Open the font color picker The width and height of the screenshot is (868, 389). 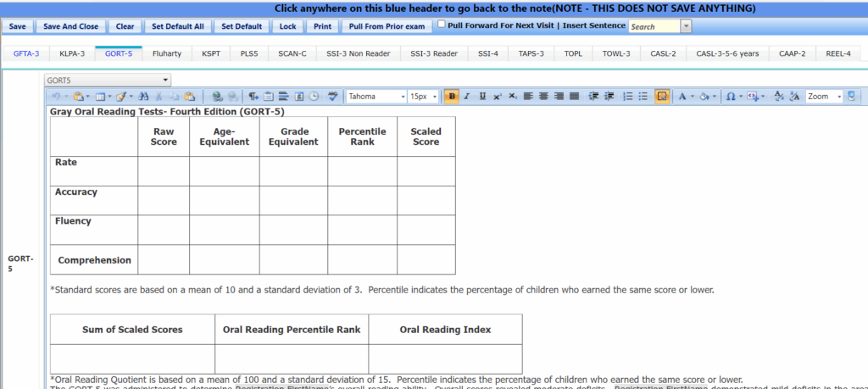682,97
